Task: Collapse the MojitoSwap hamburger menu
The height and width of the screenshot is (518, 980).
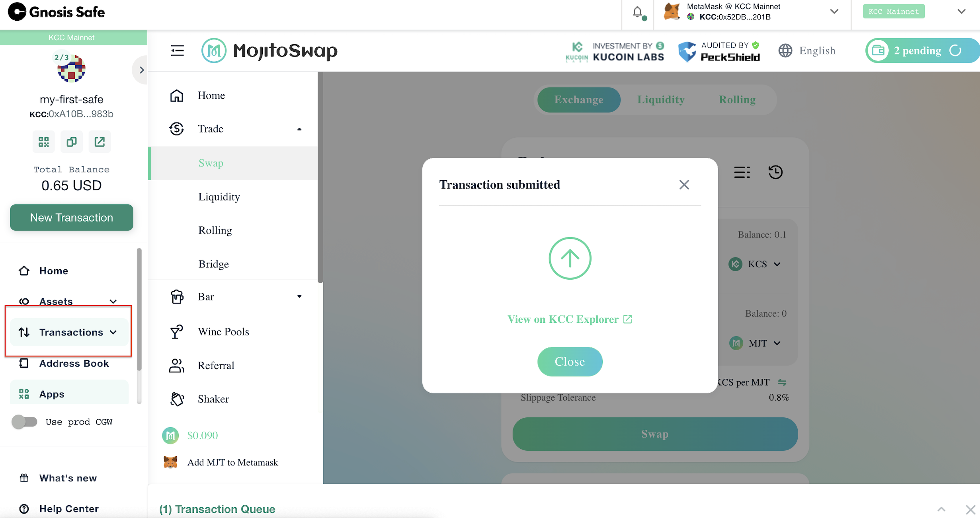Action: click(177, 51)
